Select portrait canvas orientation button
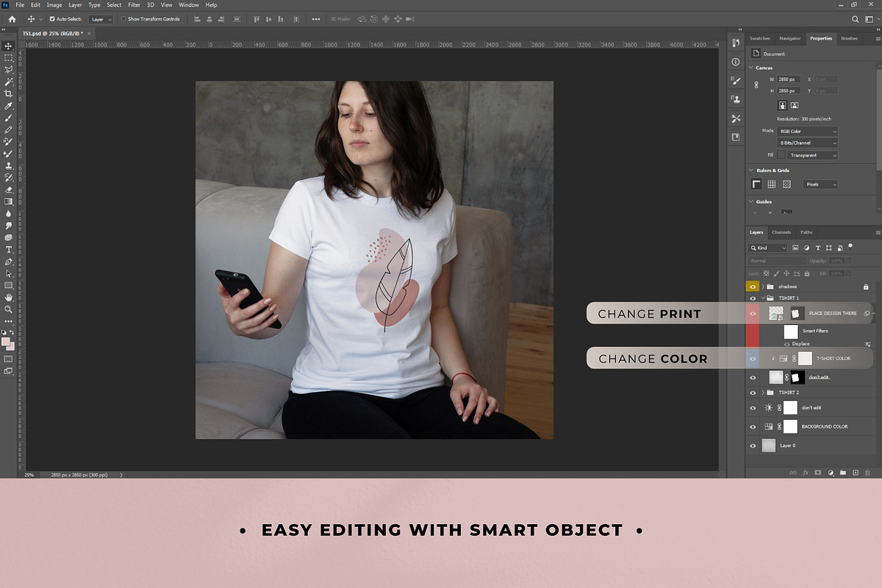The width and height of the screenshot is (882, 588). 782,105
